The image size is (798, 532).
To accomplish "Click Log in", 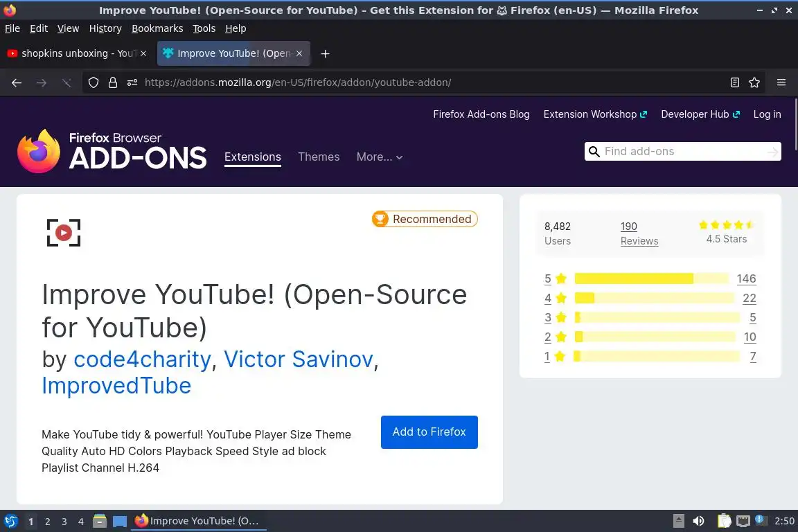I will tap(767, 114).
